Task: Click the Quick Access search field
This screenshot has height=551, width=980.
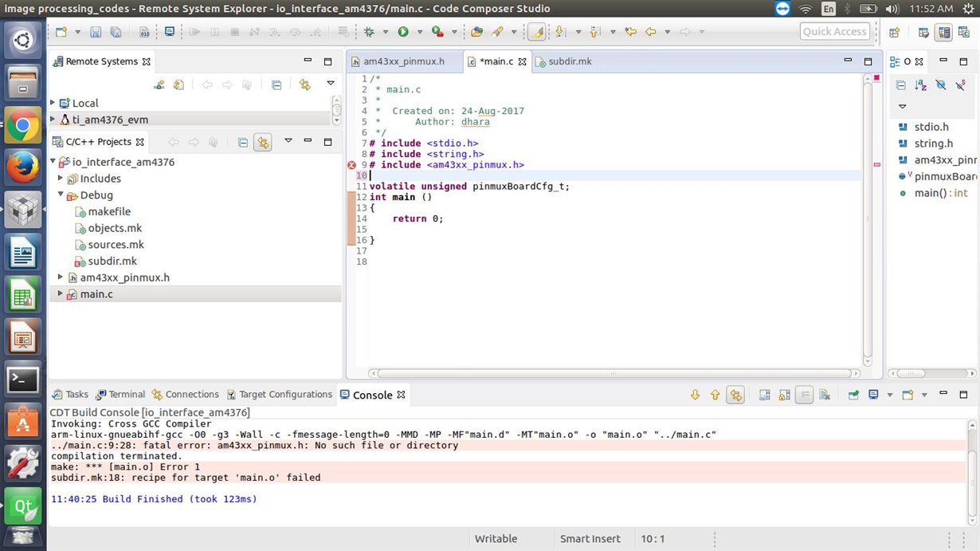Action: click(834, 32)
